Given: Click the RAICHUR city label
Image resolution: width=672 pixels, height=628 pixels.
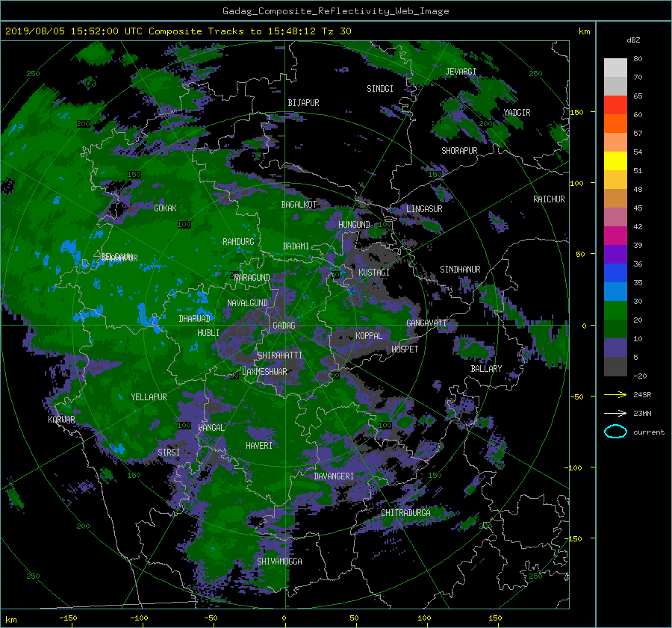Looking at the screenshot, I should point(549,199).
